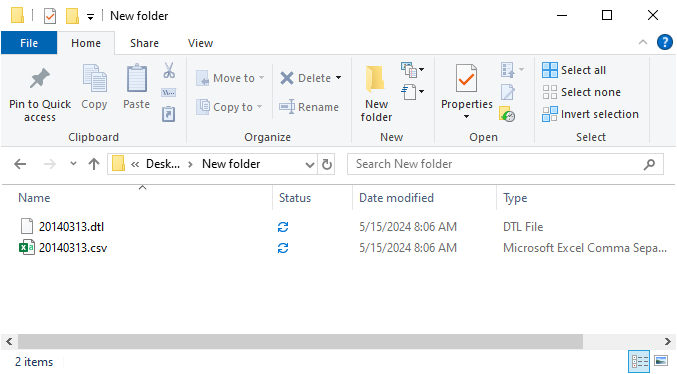Switch to Details view layout icon
The width and height of the screenshot is (677, 374).
pyautogui.click(x=639, y=361)
